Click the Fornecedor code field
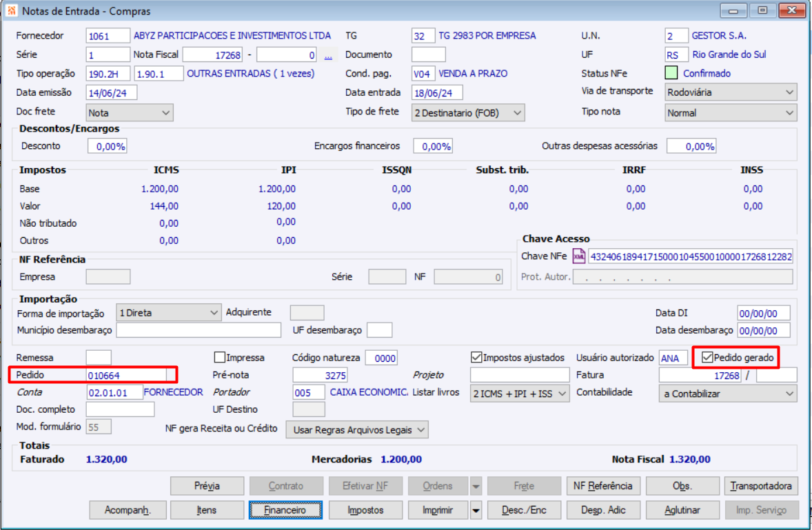Viewport: 812px width, 530px height. [x=108, y=36]
